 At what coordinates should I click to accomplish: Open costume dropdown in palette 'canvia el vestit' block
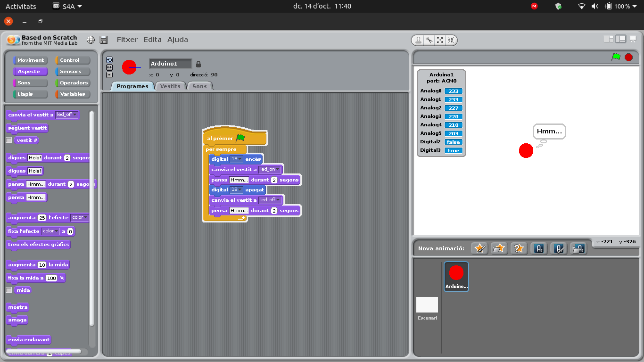pyautogui.click(x=66, y=115)
